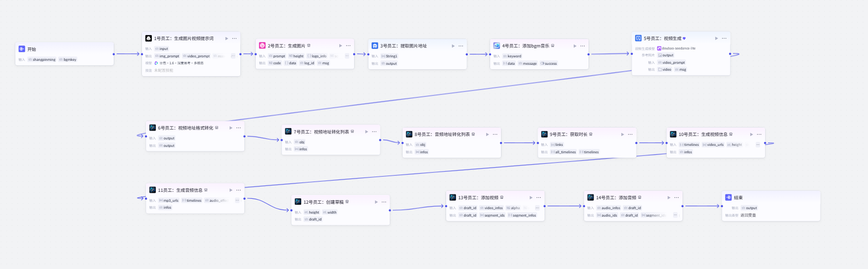This screenshot has height=269, width=868.
Task: Open the more menu on 2号员工 node
Action: coord(348,45)
